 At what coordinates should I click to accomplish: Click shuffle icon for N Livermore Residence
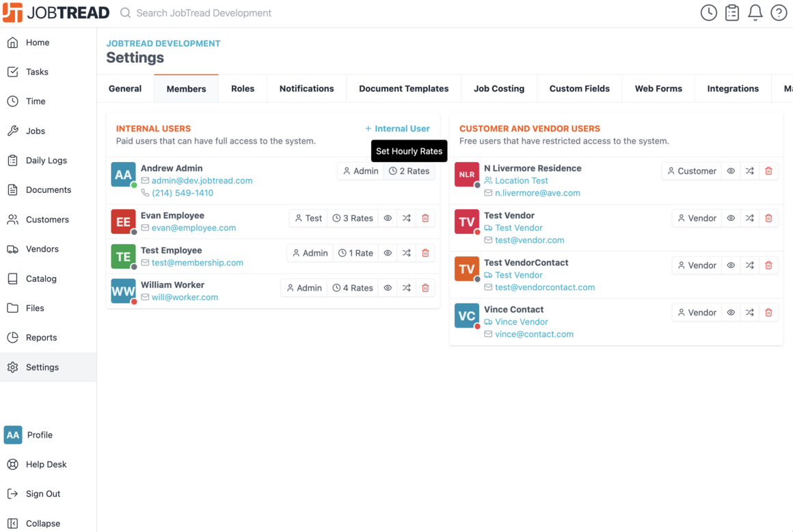click(x=749, y=171)
